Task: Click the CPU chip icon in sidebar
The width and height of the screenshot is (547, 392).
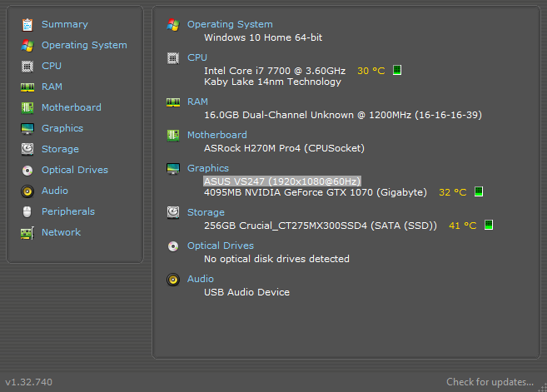Action: 27,66
